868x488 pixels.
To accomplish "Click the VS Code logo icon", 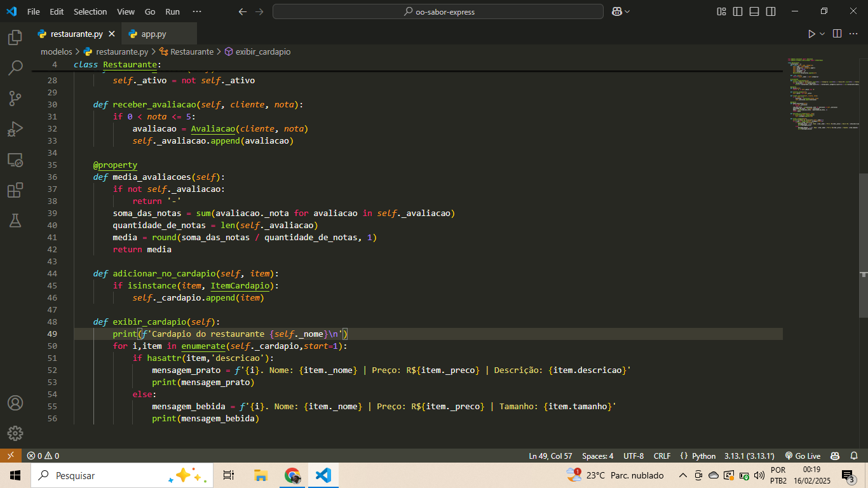I will tap(11, 11).
